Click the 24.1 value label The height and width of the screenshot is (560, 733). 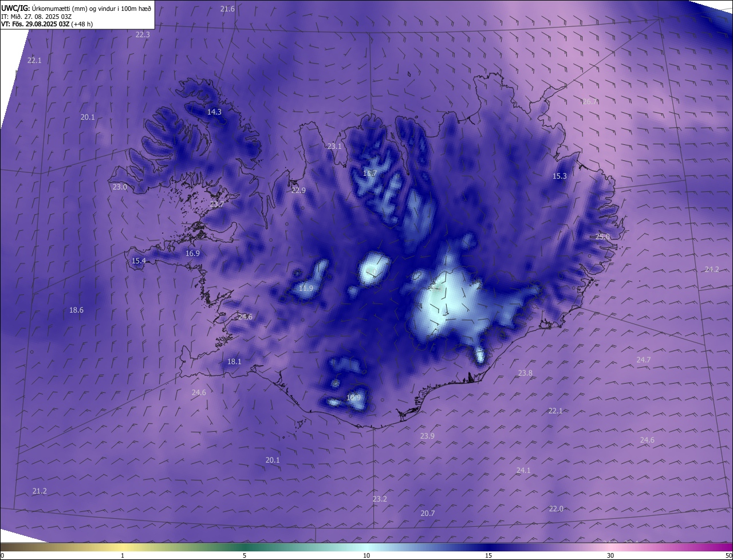[x=523, y=470]
